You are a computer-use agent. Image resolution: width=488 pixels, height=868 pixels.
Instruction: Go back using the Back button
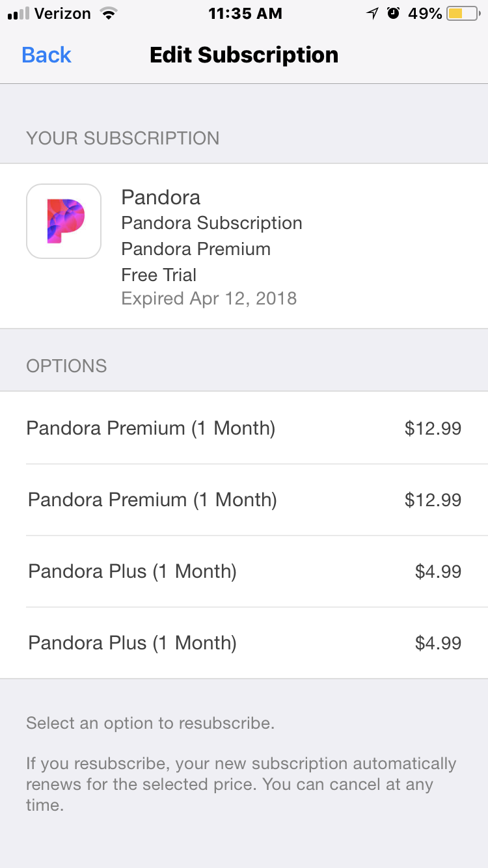point(46,55)
